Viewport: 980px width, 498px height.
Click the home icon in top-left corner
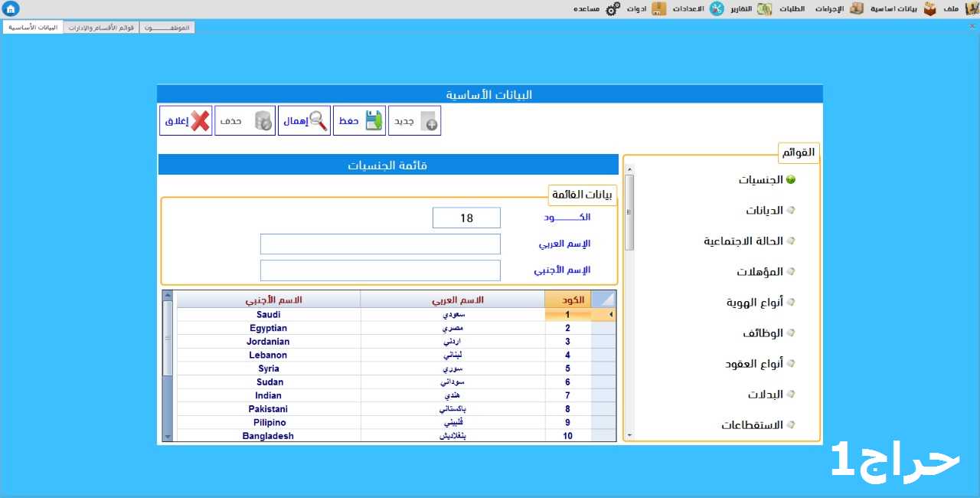tap(10, 8)
